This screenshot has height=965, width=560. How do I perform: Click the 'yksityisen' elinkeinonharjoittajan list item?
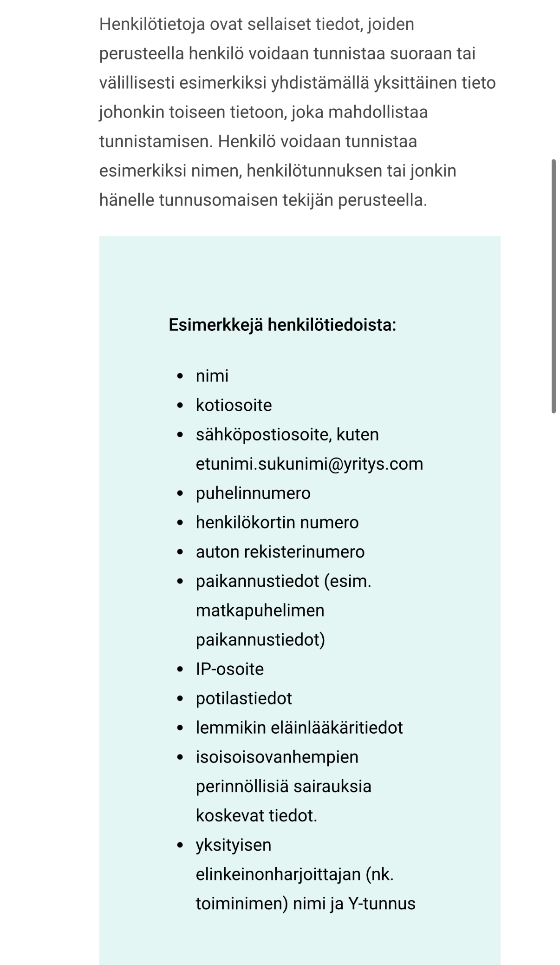[234, 845]
